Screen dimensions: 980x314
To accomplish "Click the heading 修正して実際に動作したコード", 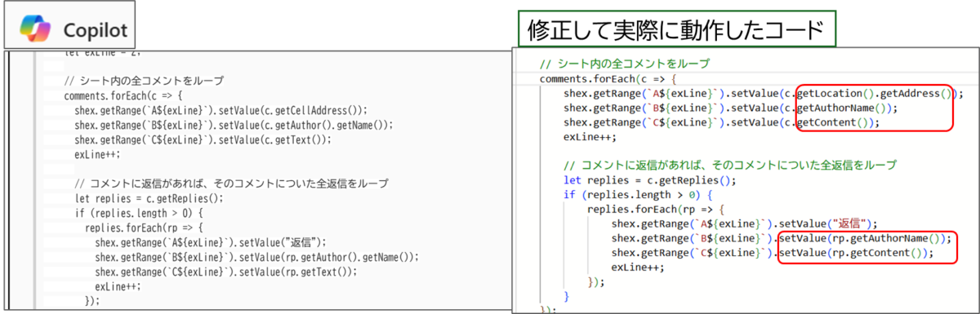I will tap(675, 29).
